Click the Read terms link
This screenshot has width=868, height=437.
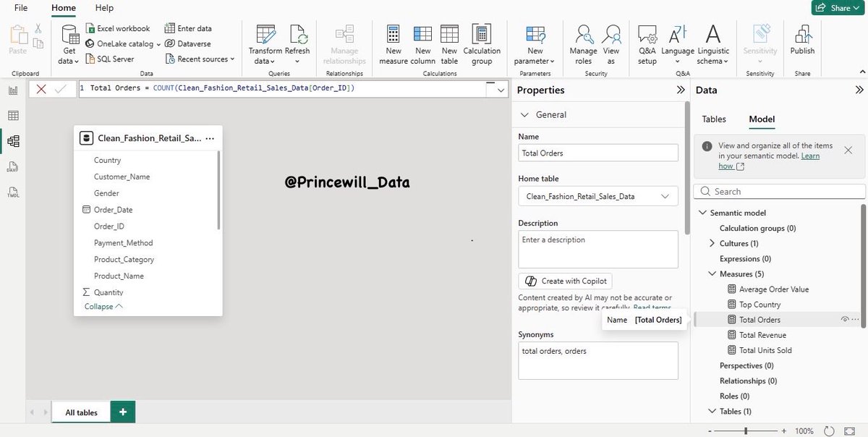coord(652,307)
